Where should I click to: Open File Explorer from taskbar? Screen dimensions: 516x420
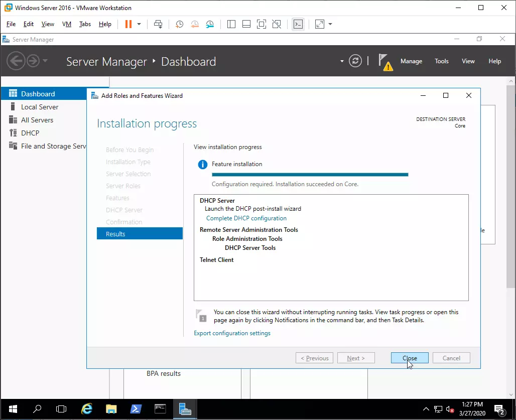click(x=111, y=409)
